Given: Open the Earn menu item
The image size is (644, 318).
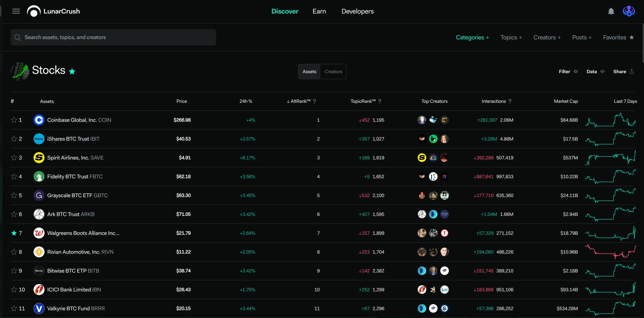Looking at the screenshot, I should [x=319, y=11].
